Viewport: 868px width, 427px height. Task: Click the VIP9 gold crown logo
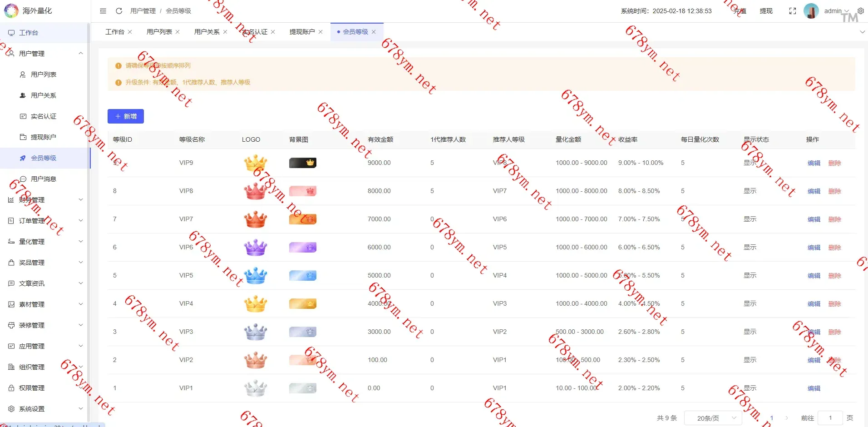pos(256,163)
